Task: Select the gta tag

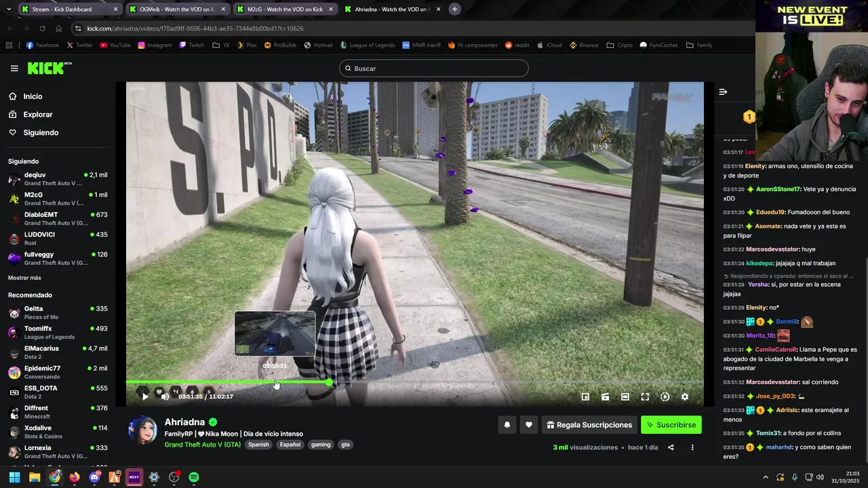Action: [x=346, y=445]
